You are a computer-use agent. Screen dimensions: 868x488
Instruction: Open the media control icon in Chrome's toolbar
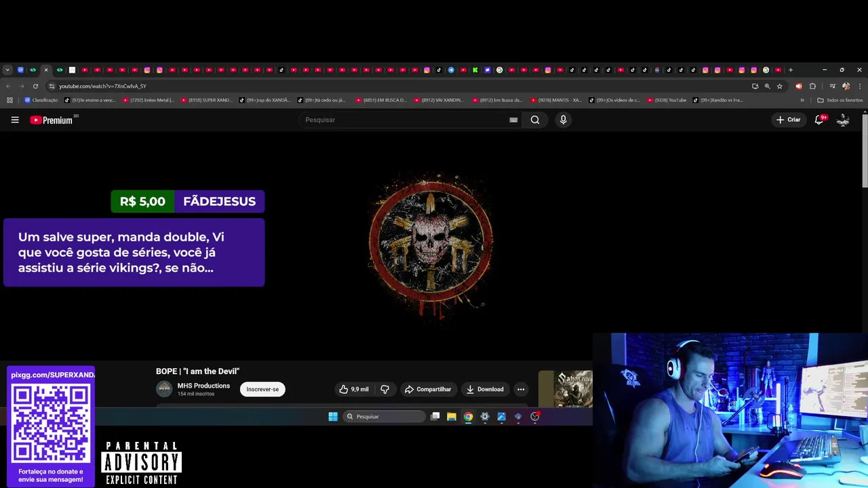(832, 86)
